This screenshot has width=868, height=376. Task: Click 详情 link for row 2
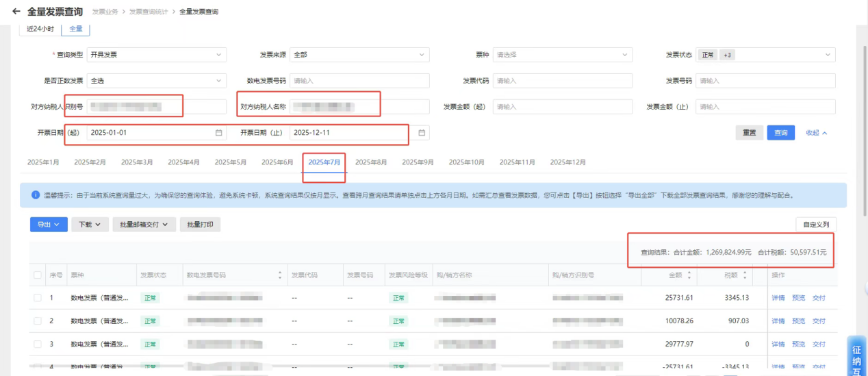778,321
